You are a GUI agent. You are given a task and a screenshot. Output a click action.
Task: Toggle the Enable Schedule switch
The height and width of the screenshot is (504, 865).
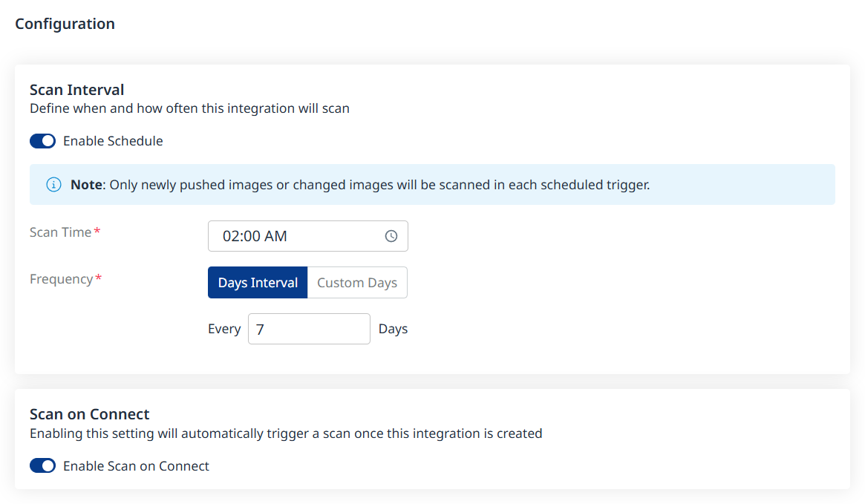pos(43,141)
